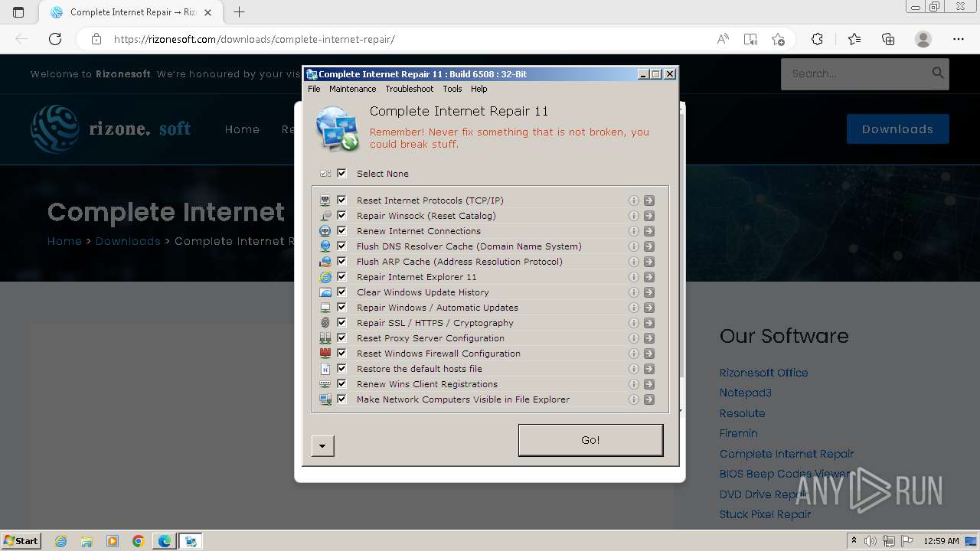Screen dimensions: 980x551
Task: Open the Resolute link
Action: [x=742, y=413]
